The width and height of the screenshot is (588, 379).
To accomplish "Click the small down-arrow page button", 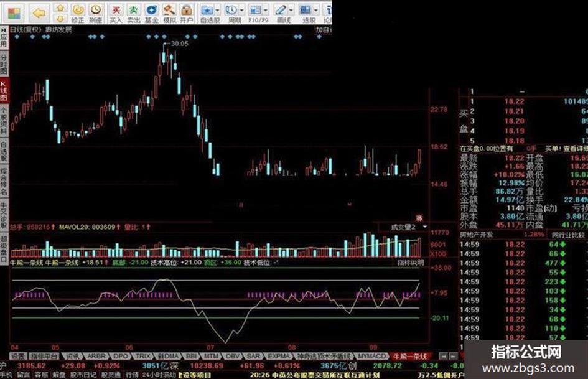I will [x=60, y=19].
